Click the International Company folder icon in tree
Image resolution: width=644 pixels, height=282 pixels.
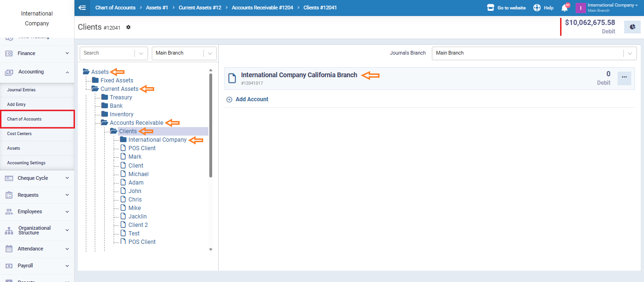(123, 140)
